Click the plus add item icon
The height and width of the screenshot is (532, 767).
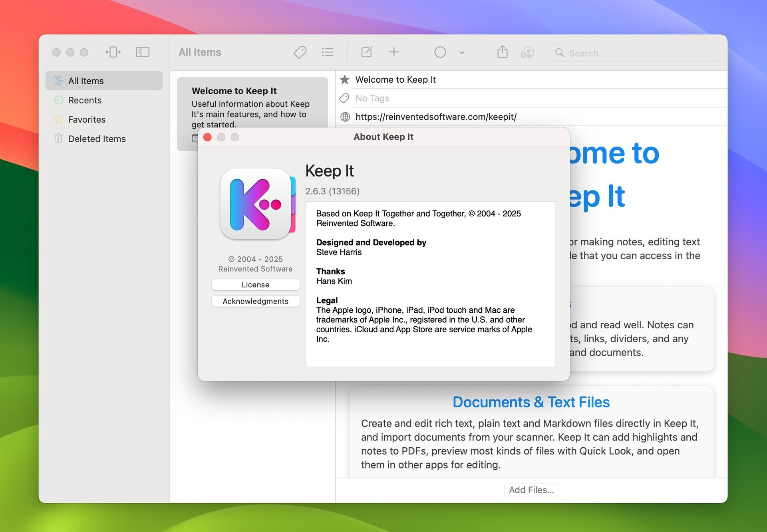coord(394,52)
